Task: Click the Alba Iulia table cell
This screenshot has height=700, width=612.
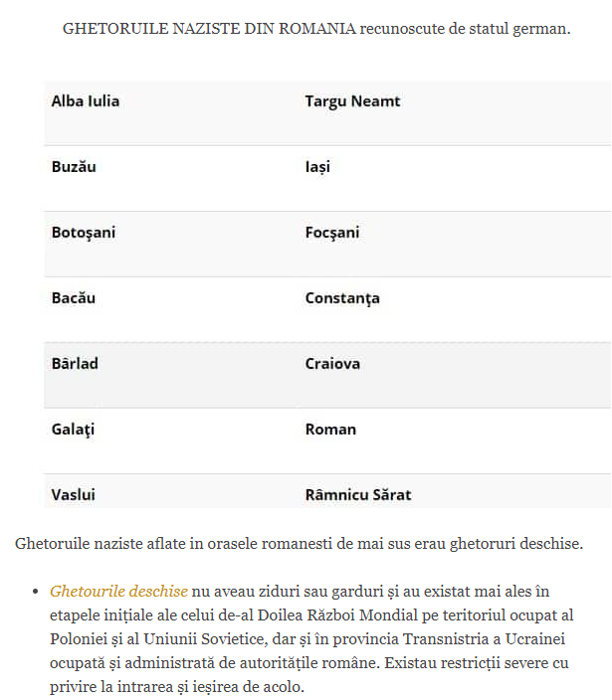Action: [86, 100]
